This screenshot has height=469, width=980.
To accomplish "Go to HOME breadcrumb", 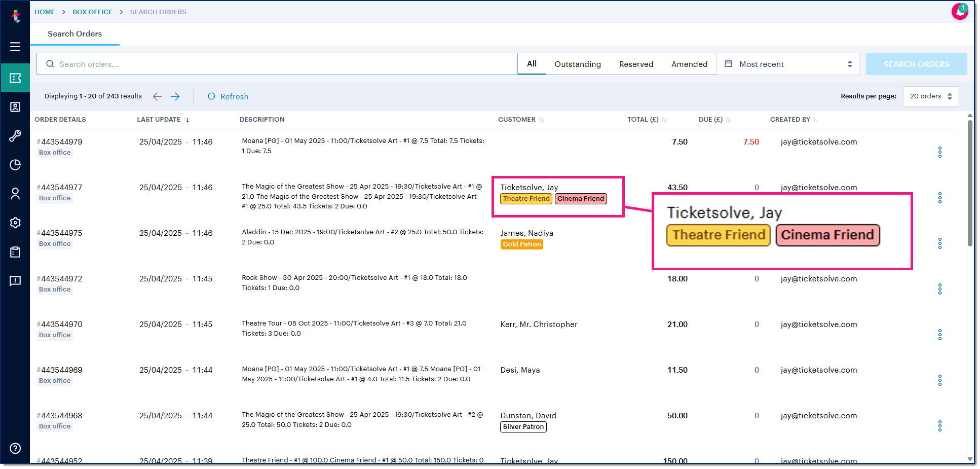I will (45, 12).
